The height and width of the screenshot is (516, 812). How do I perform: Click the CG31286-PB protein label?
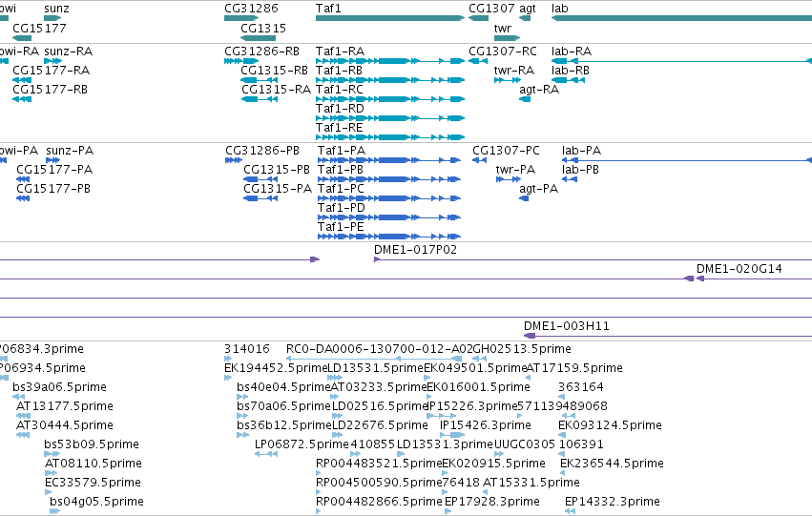point(262,151)
